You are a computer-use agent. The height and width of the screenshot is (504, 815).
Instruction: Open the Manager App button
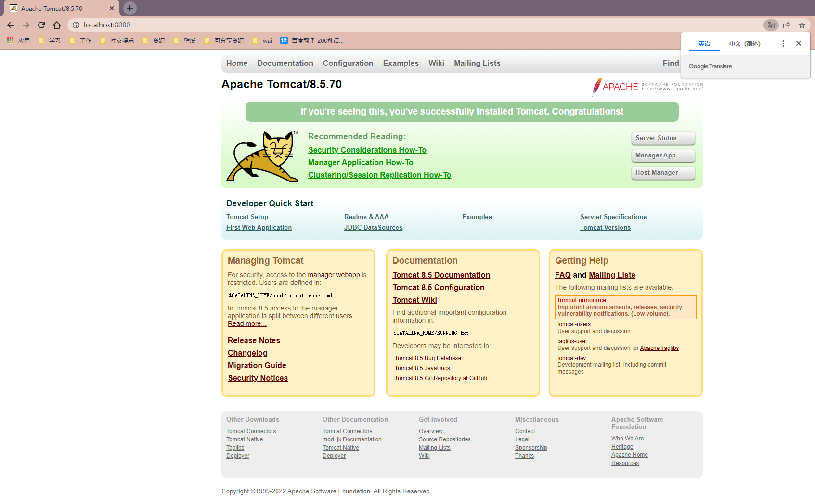pyautogui.click(x=663, y=155)
